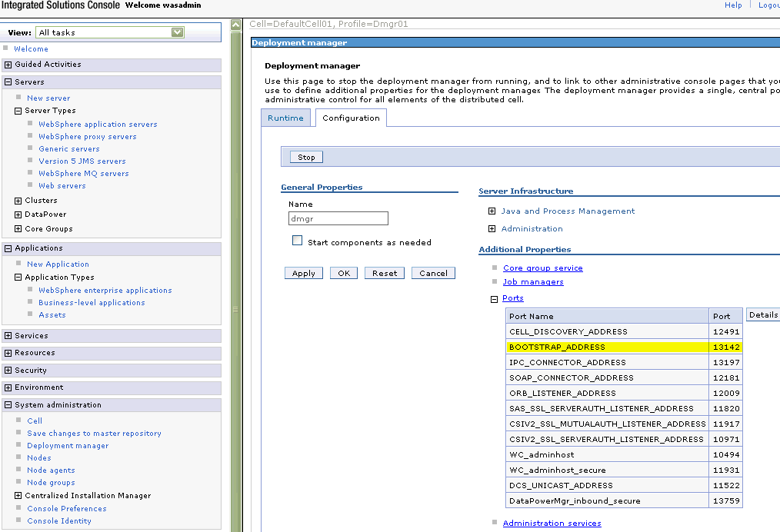The image size is (780, 532).
Task: Open Console Preferences
Action: pos(66,508)
